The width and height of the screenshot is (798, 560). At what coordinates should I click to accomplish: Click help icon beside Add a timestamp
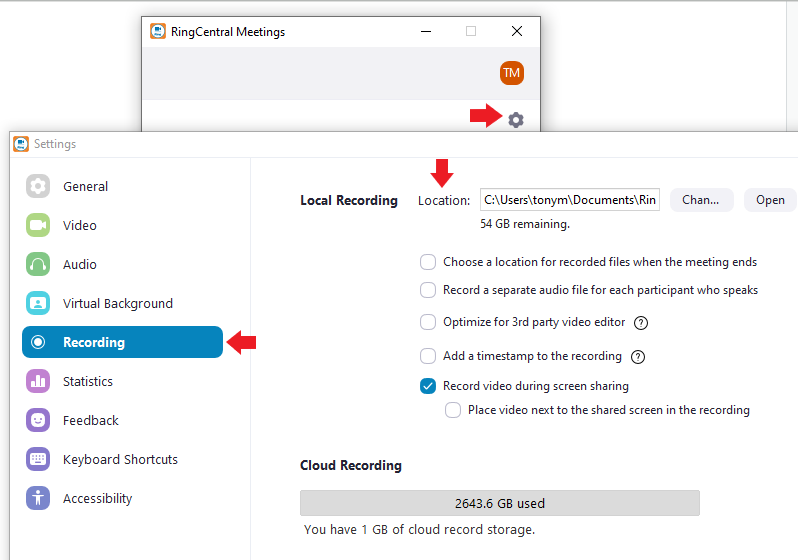[638, 357]
